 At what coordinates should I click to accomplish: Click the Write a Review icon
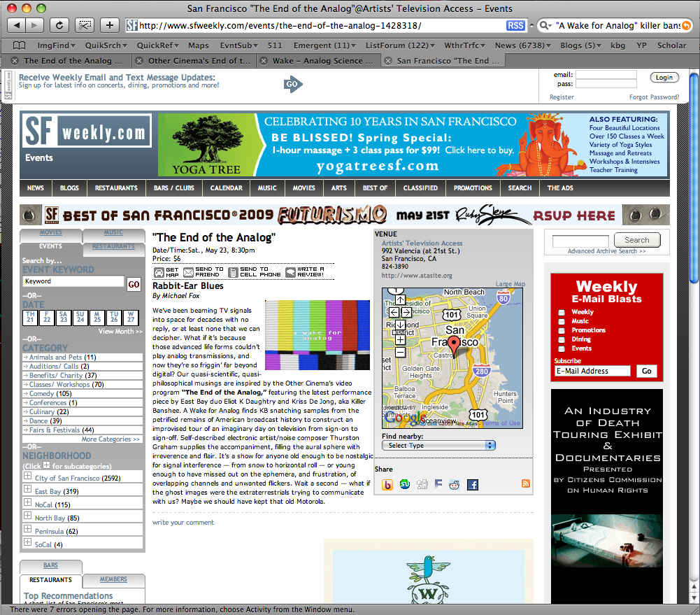291,272
